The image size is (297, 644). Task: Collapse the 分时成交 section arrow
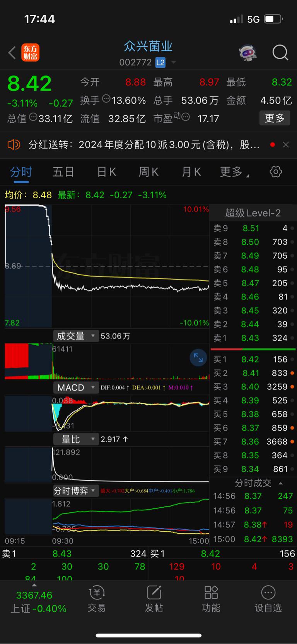[281, 483]
